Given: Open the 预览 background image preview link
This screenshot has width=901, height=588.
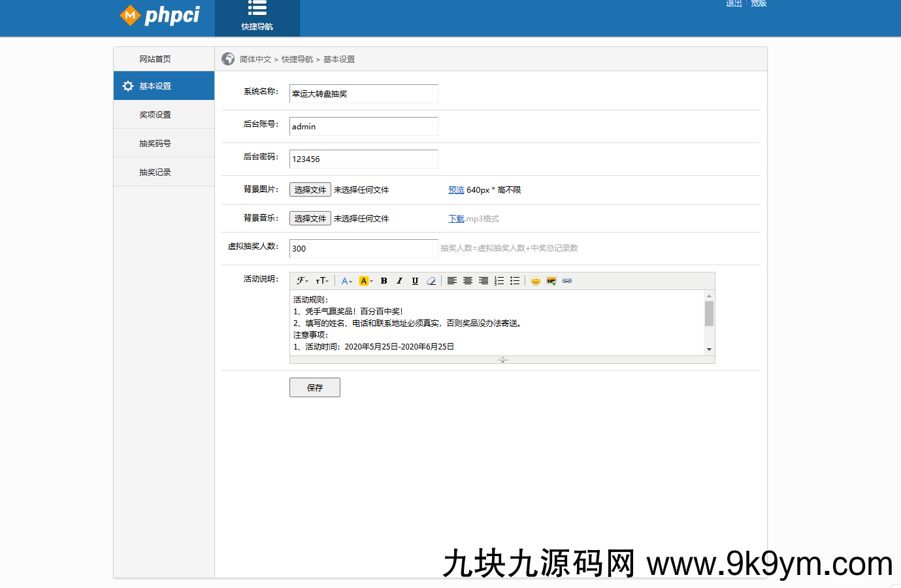Looking at the screenshot, I should pyautogui.click(x=455, y=189).
